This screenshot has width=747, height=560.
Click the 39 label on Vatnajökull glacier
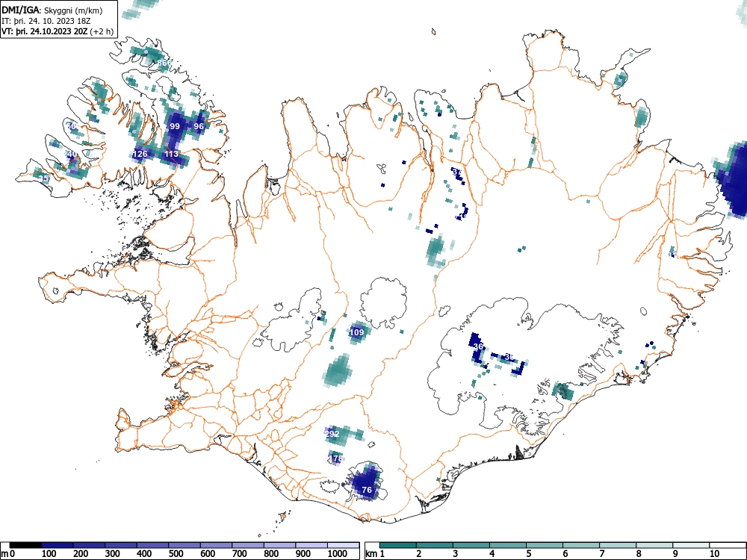point(509,357)
